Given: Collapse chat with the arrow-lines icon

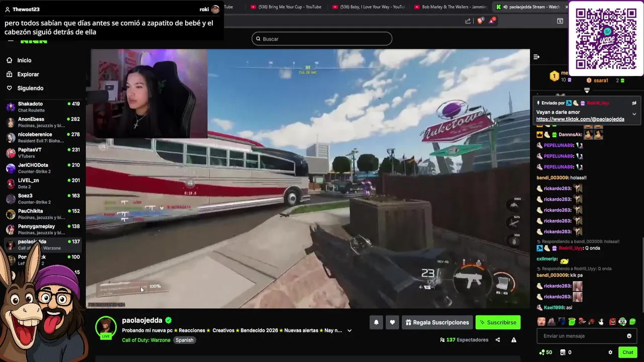Looking at the screenshot, I should coord(536,57).
